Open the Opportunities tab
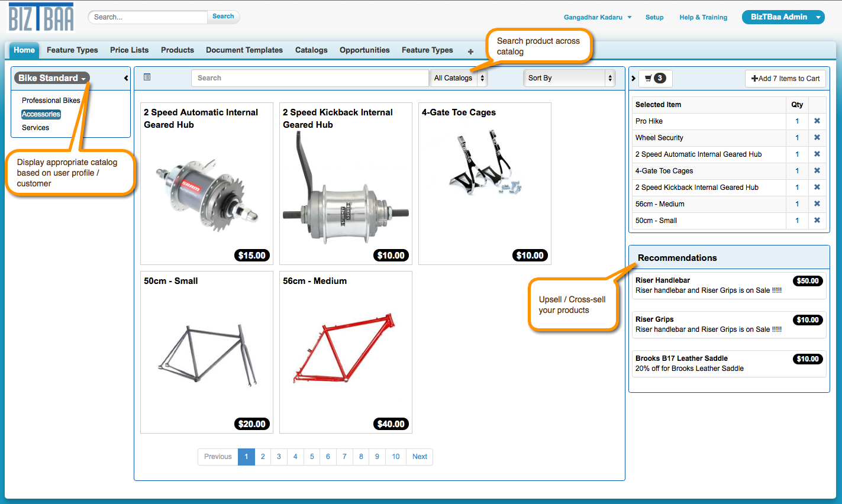Screen dimensions: 842x504 [364, 50]
